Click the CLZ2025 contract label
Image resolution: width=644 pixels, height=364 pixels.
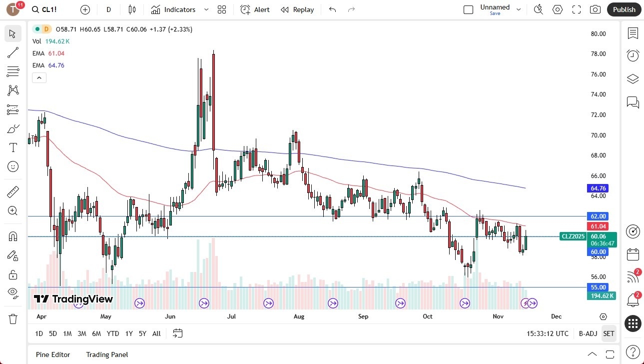pos(573,236)
